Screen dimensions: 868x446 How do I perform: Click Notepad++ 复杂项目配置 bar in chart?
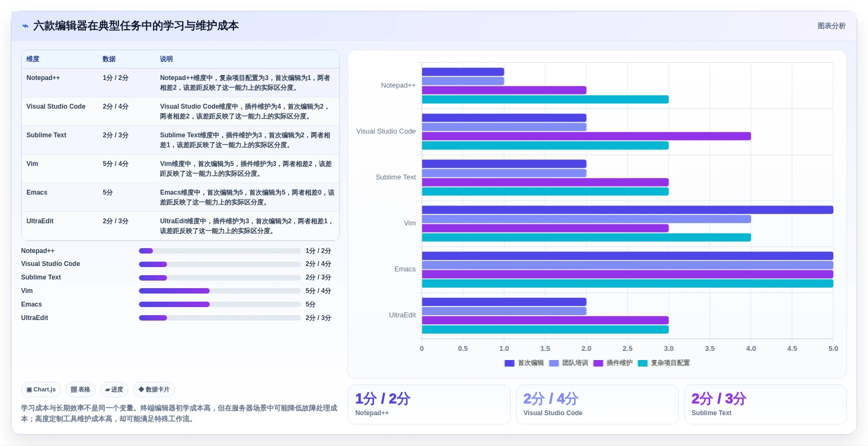545,99
